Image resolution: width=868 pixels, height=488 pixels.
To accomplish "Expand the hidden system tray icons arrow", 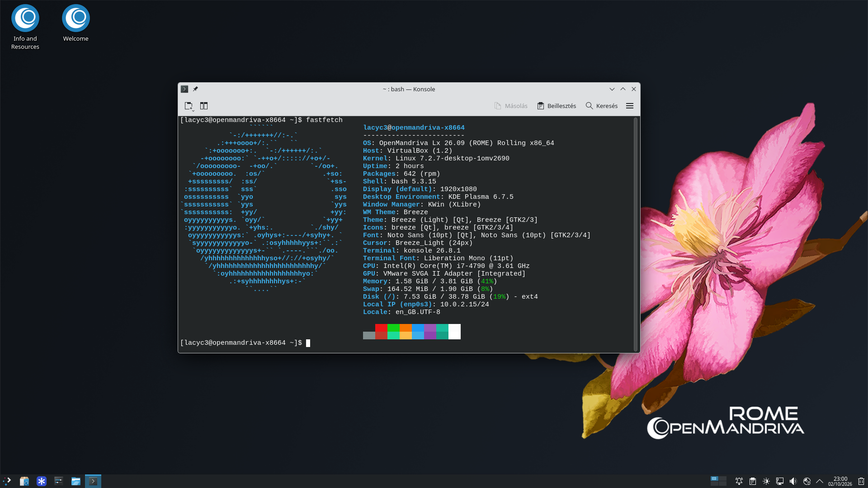I will [x=820, y=481].
